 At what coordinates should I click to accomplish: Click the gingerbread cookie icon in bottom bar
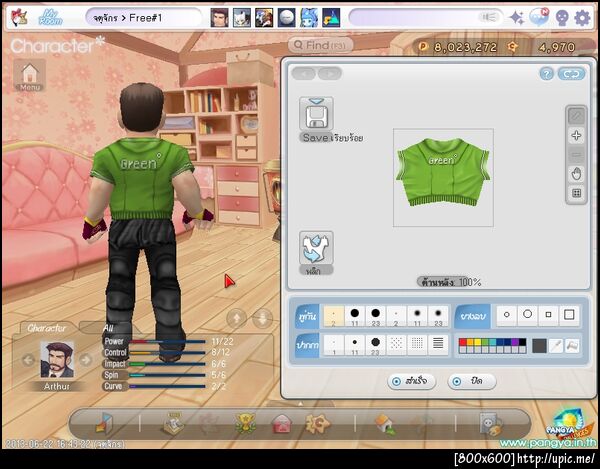click(x=317, y=423)
